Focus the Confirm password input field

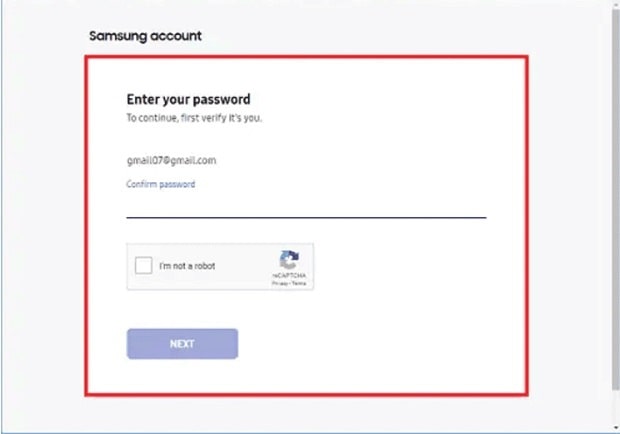pos(305,206)
